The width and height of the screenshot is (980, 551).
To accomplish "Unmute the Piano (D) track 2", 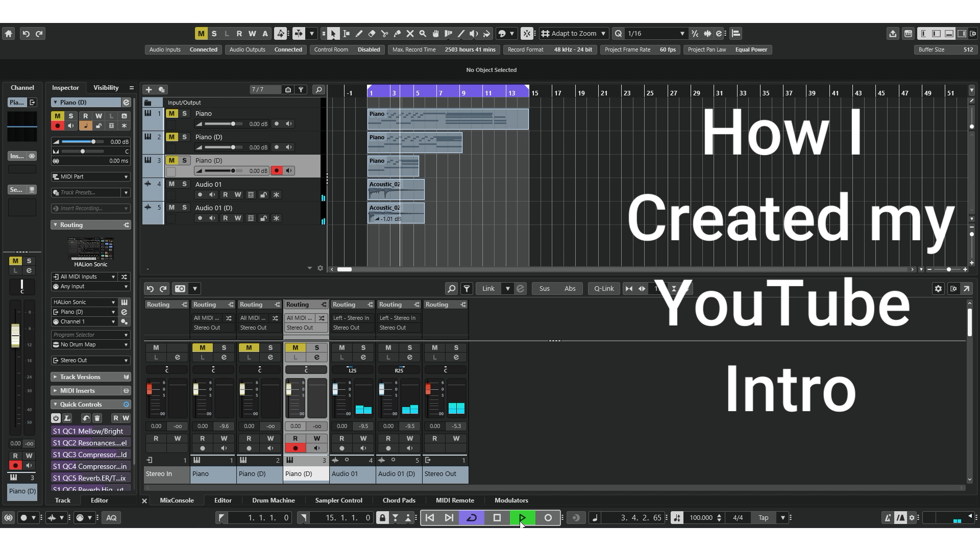I will click(x=171, y=137).
